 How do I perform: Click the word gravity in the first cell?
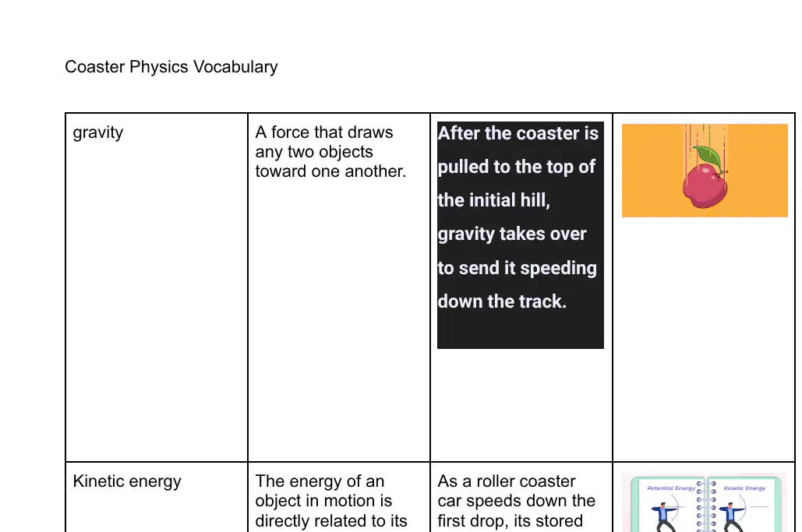pos(97,132)
